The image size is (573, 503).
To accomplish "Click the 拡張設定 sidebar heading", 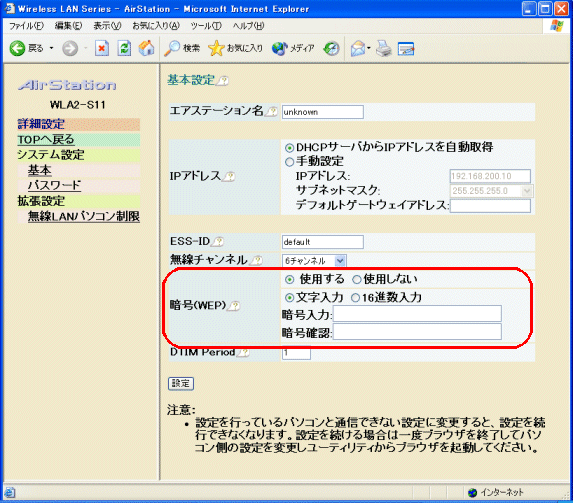I will [x=41, y=201].
